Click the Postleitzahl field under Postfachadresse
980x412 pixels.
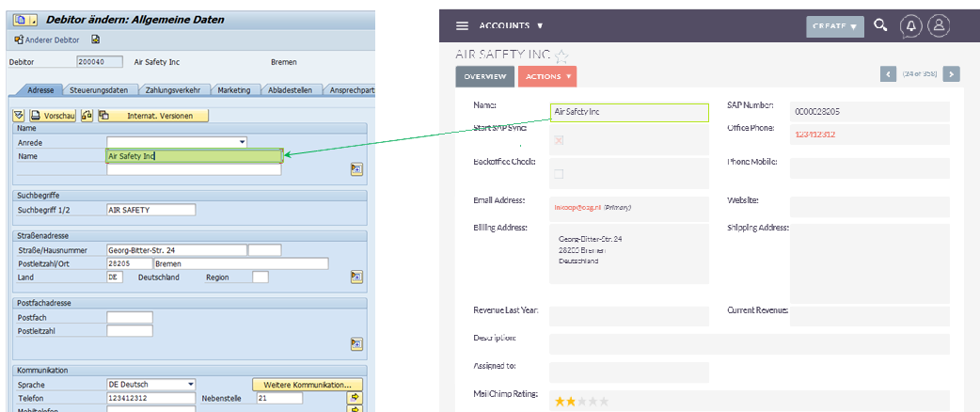pos(130,331)
